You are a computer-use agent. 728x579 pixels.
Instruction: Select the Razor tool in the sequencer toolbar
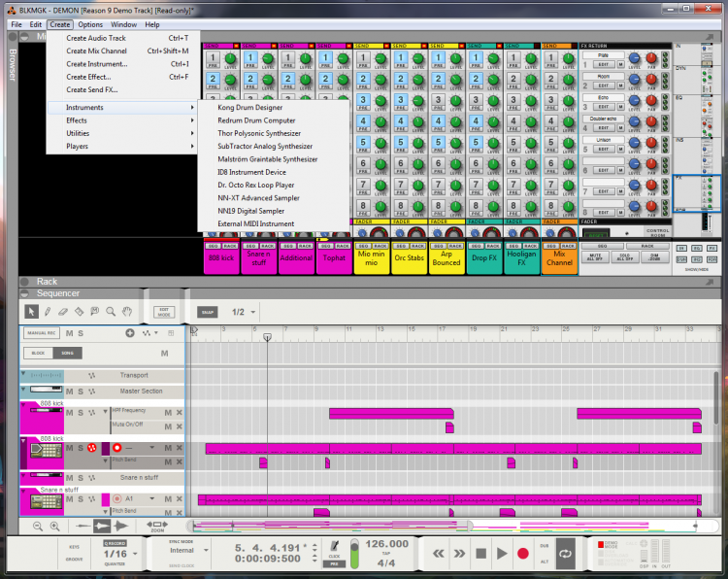click(x=79, y=311)
